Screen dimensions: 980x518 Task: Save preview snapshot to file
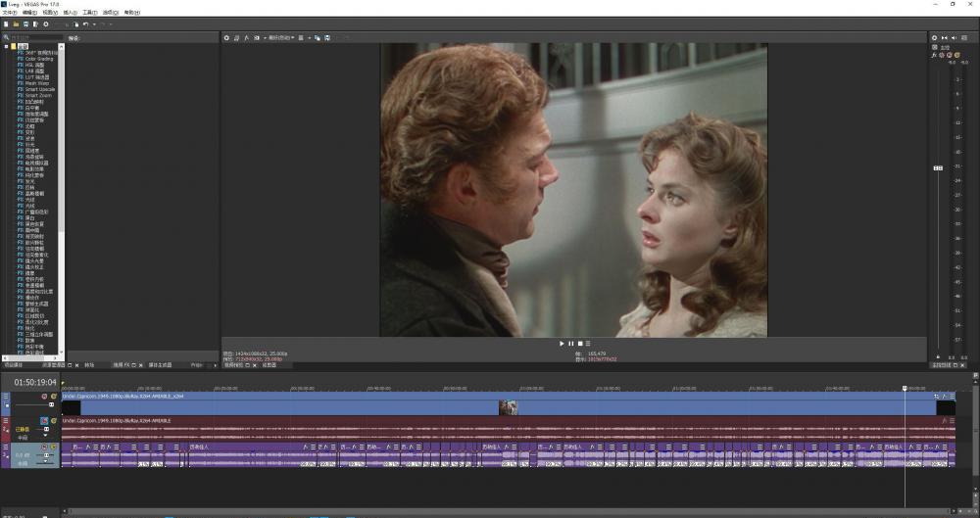tap(327, 38)
